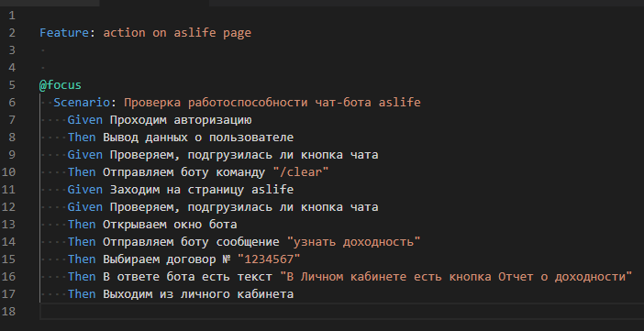Click the step Выходим из личного кабинета
This screenshot has width=644, height=331.
pyautogui.click(x=198, y=294)
